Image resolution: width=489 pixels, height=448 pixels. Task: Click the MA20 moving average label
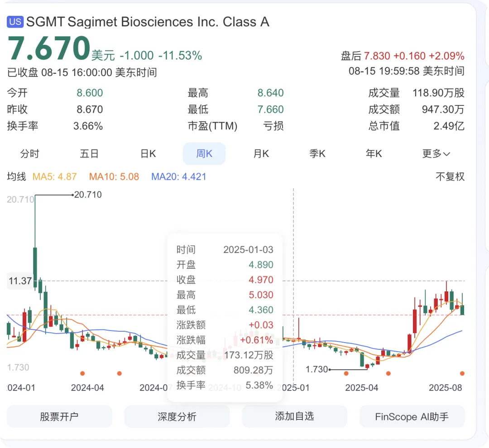pos(178,176)
